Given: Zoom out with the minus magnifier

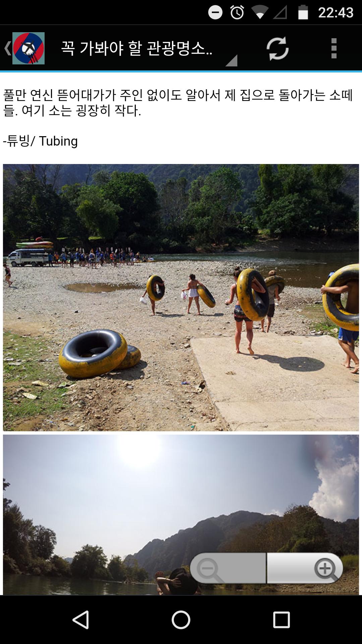Looking at the screenshot, I should click(228, 568).
